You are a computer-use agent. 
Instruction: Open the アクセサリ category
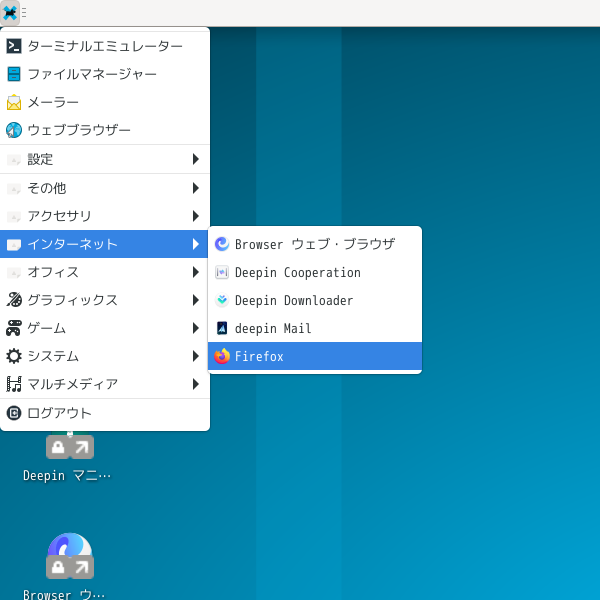point(105,216)
